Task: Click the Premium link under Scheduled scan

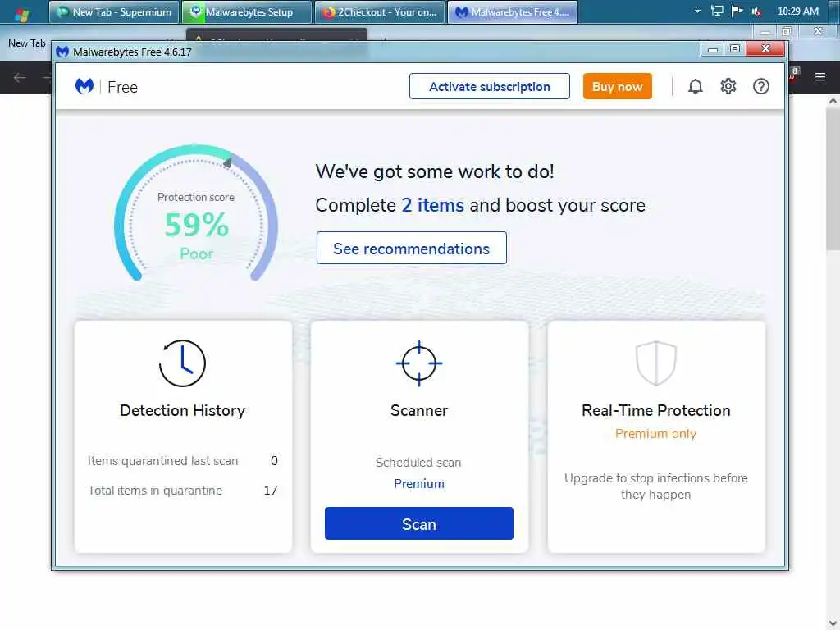Action: [419, 484]
